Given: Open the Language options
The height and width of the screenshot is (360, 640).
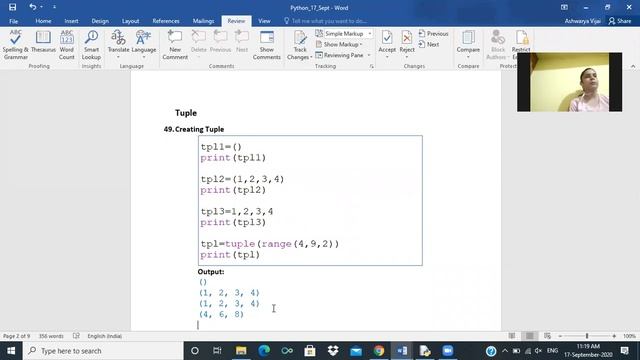Looking at the screenshot, I should [x=144, y=44].
